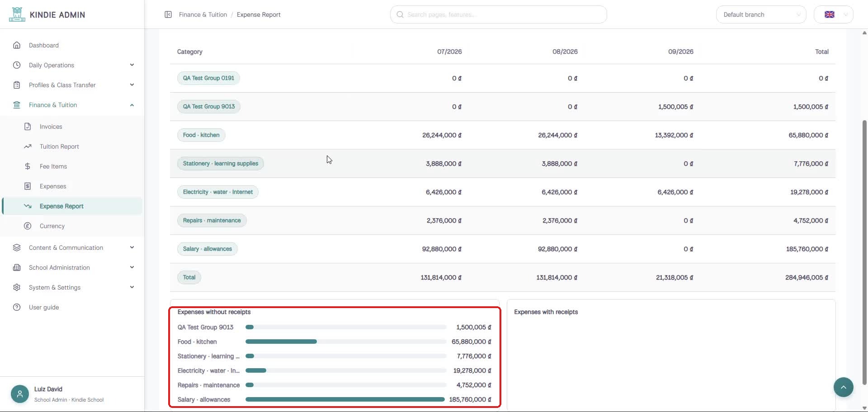This screenshot has height=412, width=868.
Task: Open the Expense Report menu item
Action: [72, 206]
